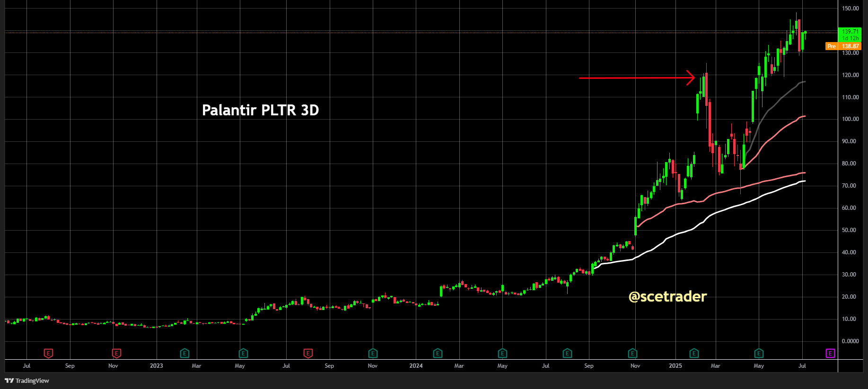Open the red earnings marker between Jul and Sep 2022
The width and height of the screenshot is (868, 389).
pos(48,353)
